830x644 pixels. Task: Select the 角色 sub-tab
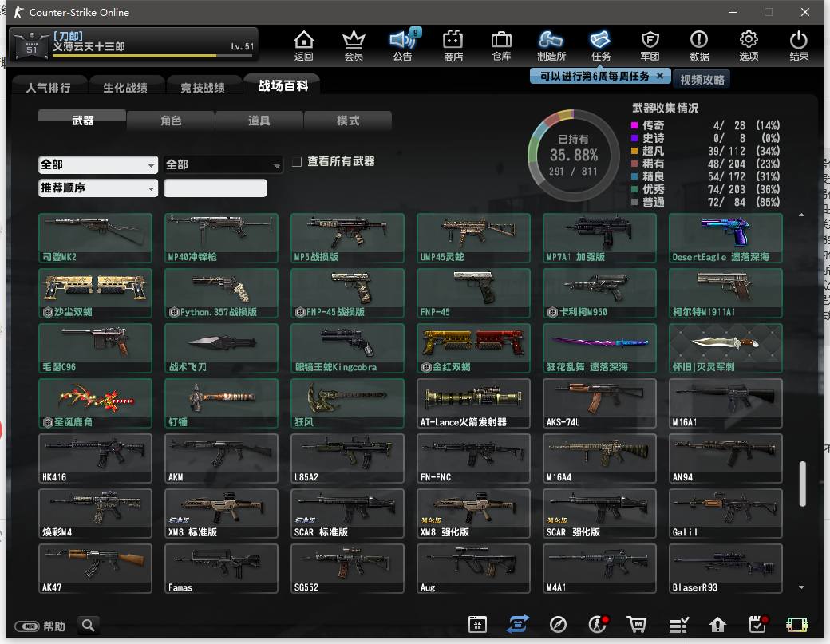pos(171,121)
